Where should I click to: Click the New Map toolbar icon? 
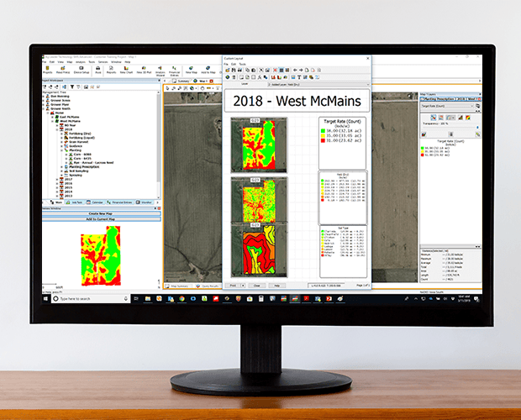[x=192, y=69]
